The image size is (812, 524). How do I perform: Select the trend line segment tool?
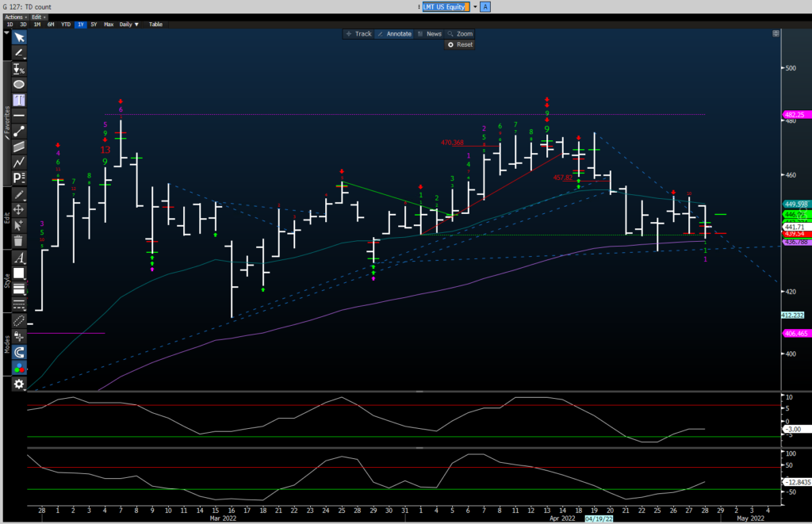click(x=19, y=131)
